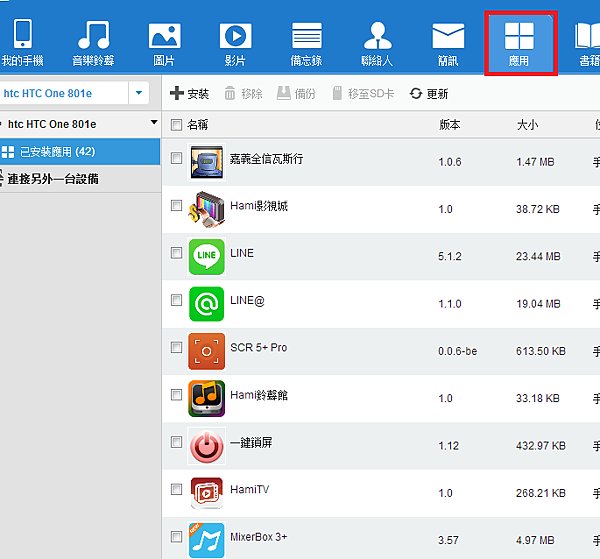The image size is (600, 559).
Task: Check the box for 嘉義全信瓦斯行
Action: 176,158
